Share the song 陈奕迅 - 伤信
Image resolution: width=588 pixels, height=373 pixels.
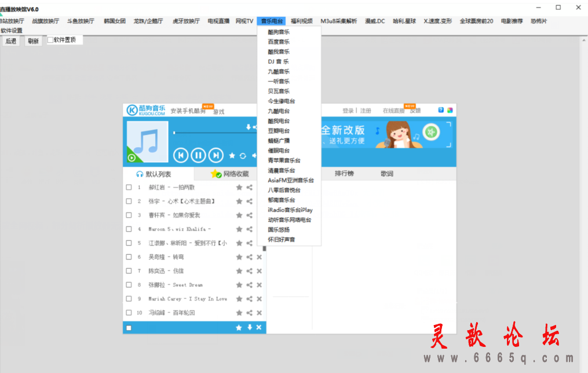click(249, 271)
